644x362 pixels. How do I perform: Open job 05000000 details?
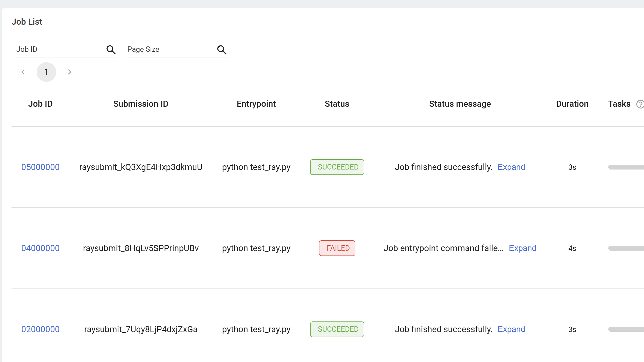[x=40, y=167]
